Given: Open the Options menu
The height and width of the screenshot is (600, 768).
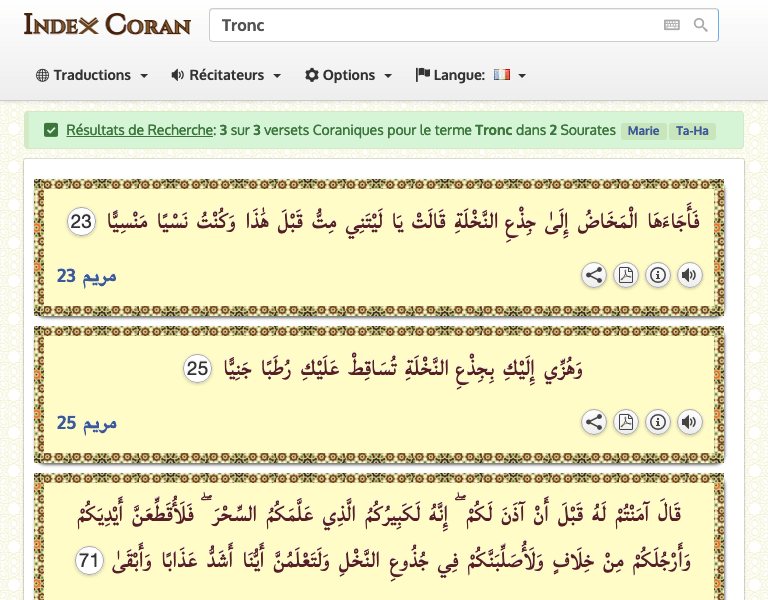Looking at the screenshot, I should coord(348,75).
